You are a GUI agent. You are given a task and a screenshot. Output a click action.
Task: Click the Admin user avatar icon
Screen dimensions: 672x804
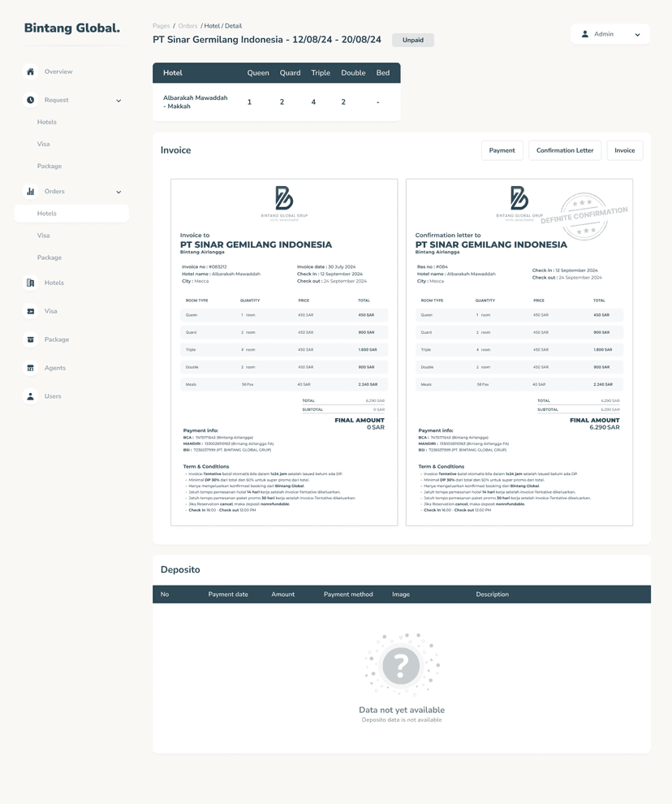pos(585,34)
